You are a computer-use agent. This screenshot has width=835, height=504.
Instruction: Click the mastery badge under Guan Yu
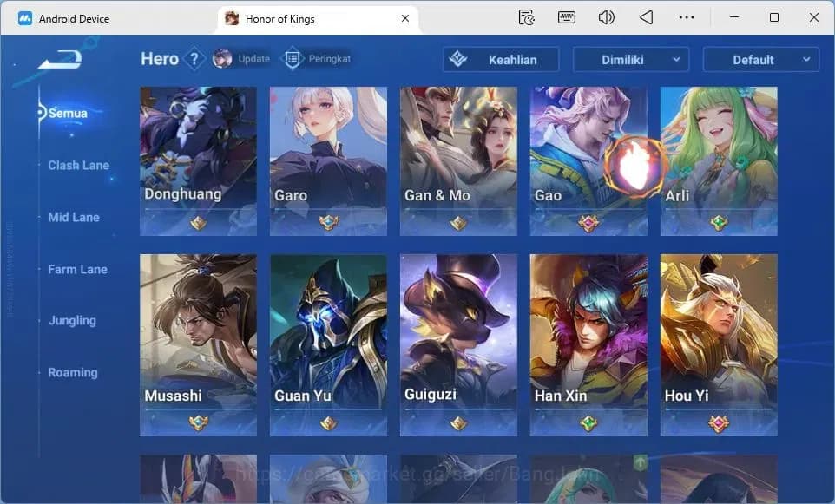[329, 423]
